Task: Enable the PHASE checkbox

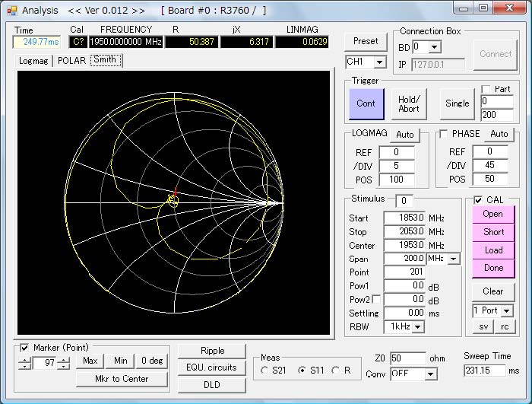Action: [x=443, y=135]
